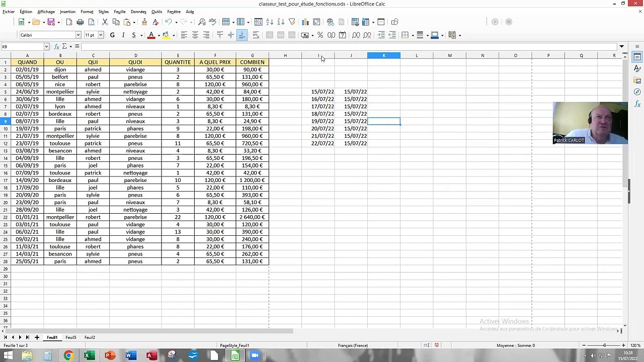
Task: Click into the formula input line
Action: pos(349,46)
